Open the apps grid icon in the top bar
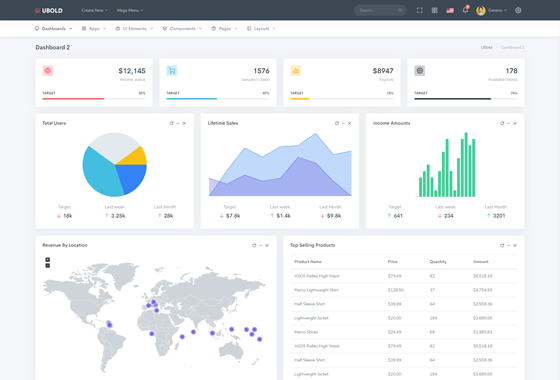This screenshot has height=380, width=560. 434,10
